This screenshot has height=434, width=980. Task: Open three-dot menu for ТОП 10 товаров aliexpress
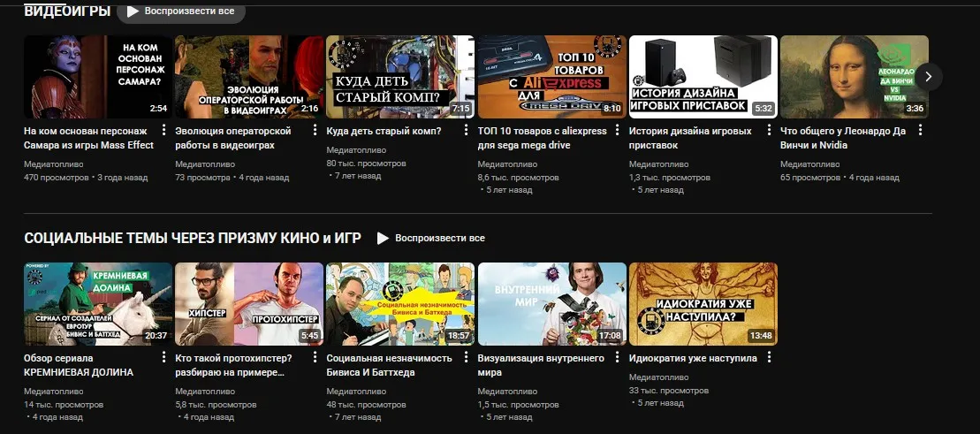pos(618,131)
